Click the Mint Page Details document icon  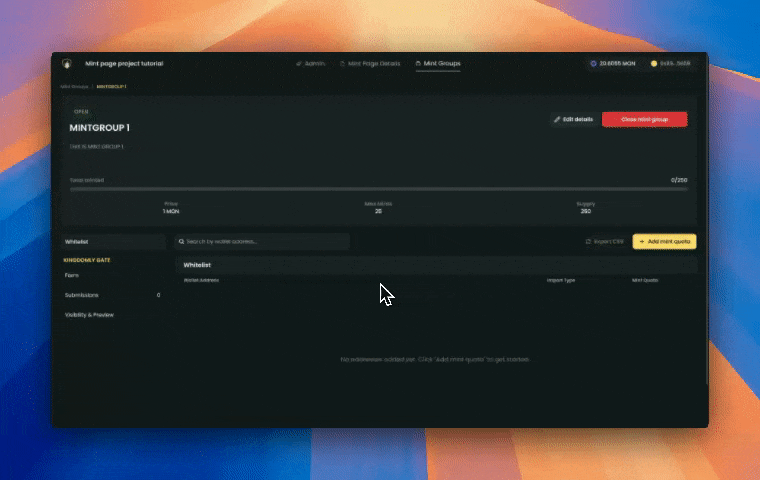click(342, 64)
